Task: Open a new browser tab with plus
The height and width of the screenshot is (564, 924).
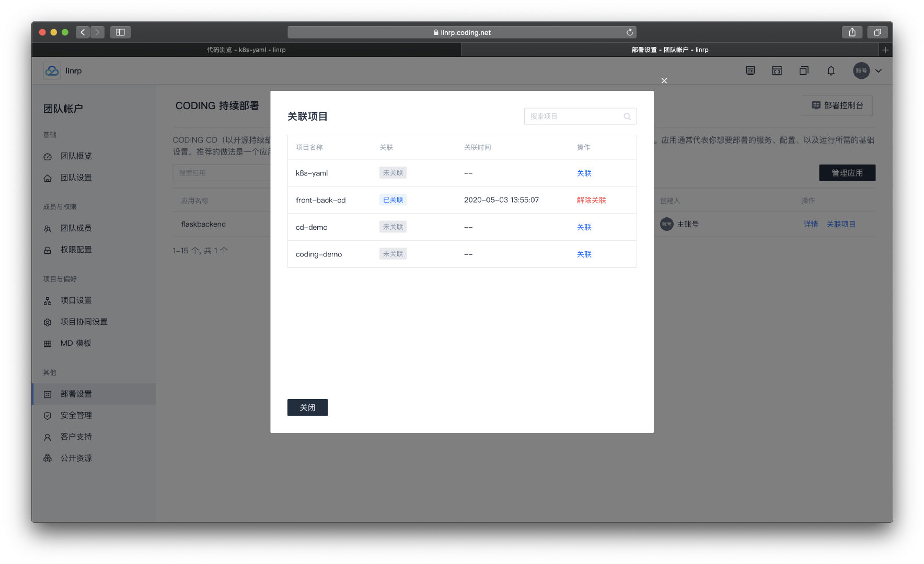Action: 885,50
